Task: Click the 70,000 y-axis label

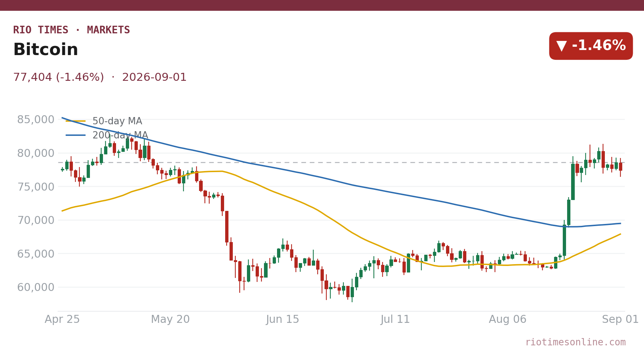Action: 36,220
